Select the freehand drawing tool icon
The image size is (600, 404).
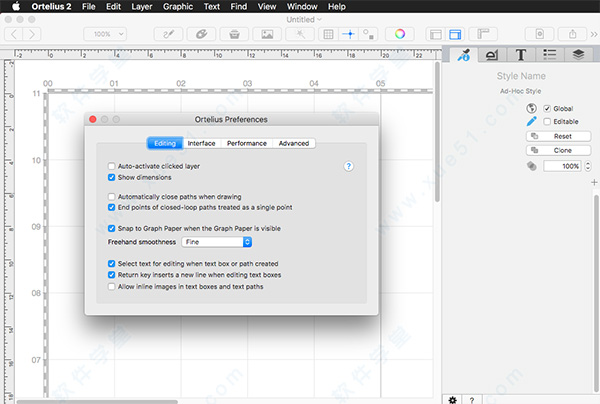168,34
